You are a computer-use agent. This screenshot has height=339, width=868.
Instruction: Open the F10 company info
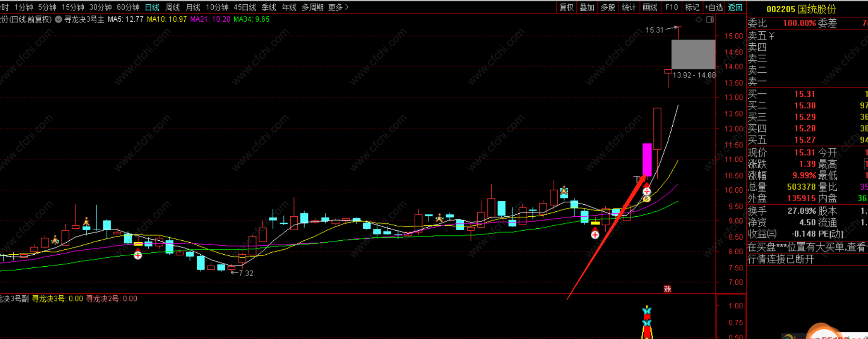[671, 7]
